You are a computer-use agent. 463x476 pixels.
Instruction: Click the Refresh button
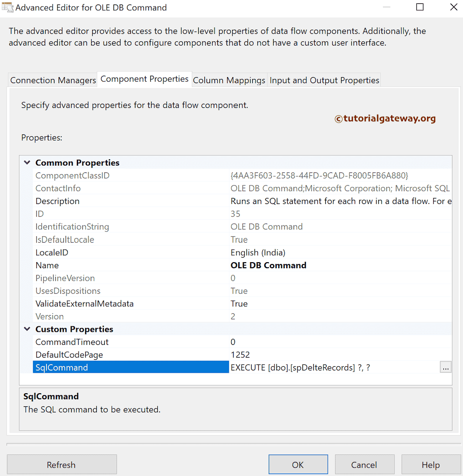61,464
